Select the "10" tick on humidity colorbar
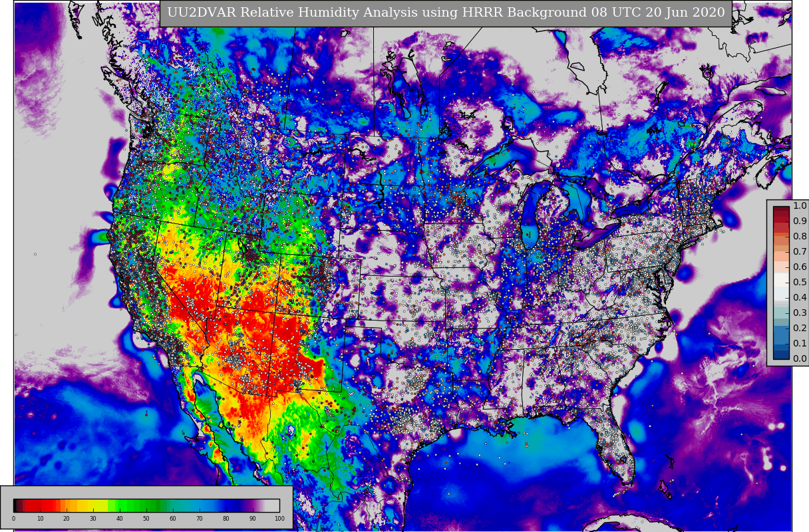The width and height of the screenshot is (809, 532). pos(40,519)
